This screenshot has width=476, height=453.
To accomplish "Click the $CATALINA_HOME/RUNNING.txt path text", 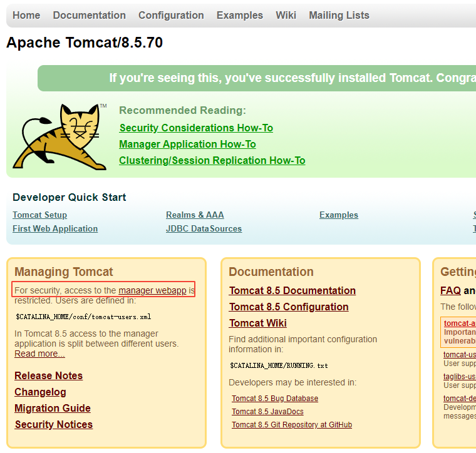I will pyautogui.click(x=279, y=365).
